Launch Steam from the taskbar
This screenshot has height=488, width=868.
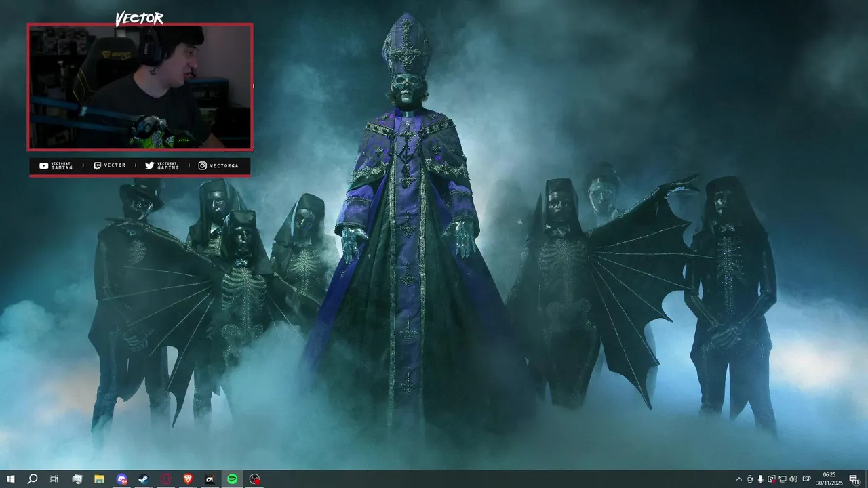coord(143,479)
